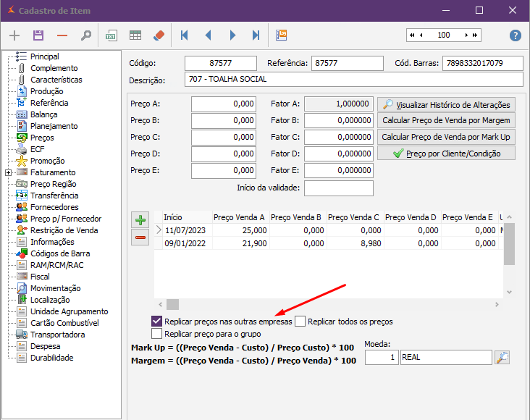This screenshot has width=530, height=420.
Task: Save the item with the floppy disk icon
Action: [x=38, y=35]
